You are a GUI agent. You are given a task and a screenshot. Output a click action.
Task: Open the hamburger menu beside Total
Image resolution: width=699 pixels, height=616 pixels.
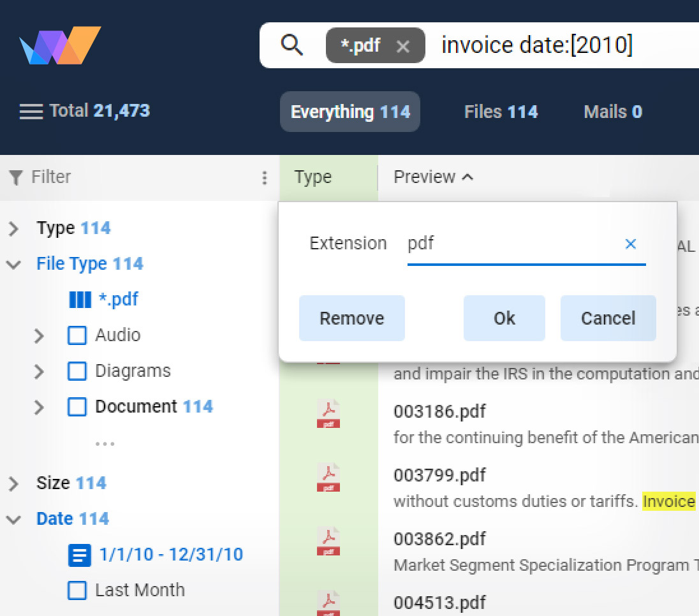(31, 112)
